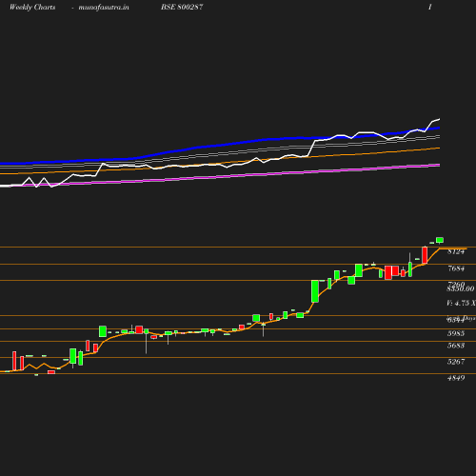
Task: Click the latest green candlestick at chart top
Action: [x=440, y=240]
